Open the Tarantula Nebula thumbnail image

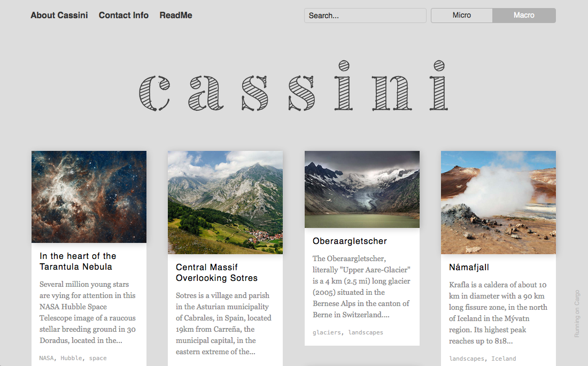pyautogui.click(x=89, y=197)
